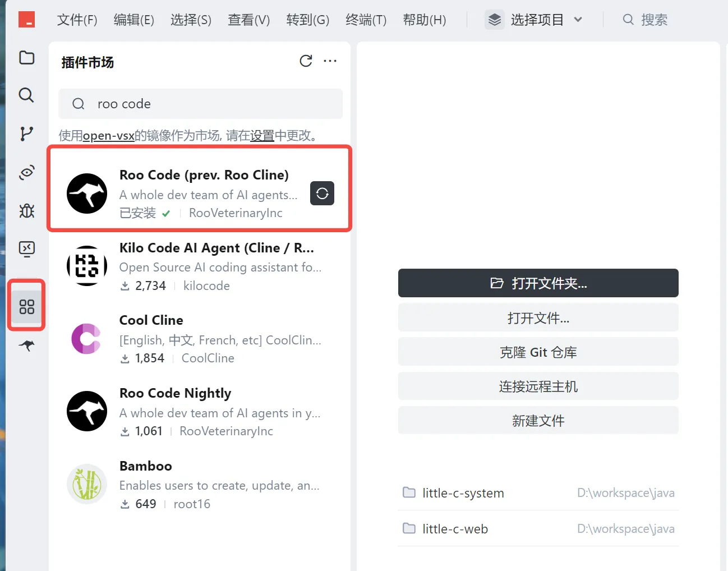Open the 编辑(E) menu
This screenshot has height=571, width=728.
134,20
